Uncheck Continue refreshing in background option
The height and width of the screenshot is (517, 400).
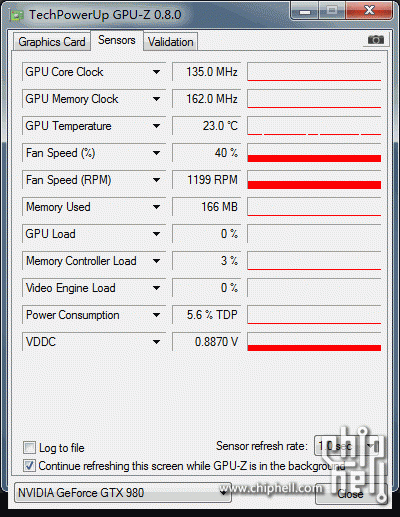coord(29,466)
